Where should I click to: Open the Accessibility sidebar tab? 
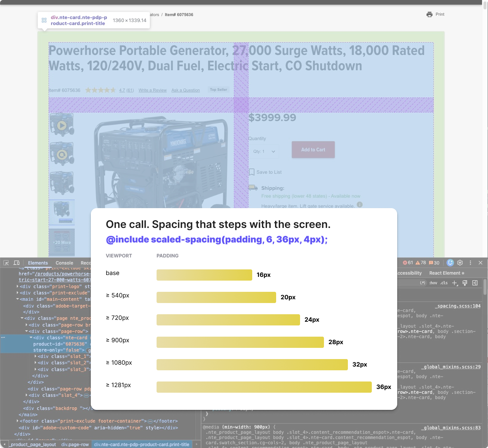pos(410,273)
